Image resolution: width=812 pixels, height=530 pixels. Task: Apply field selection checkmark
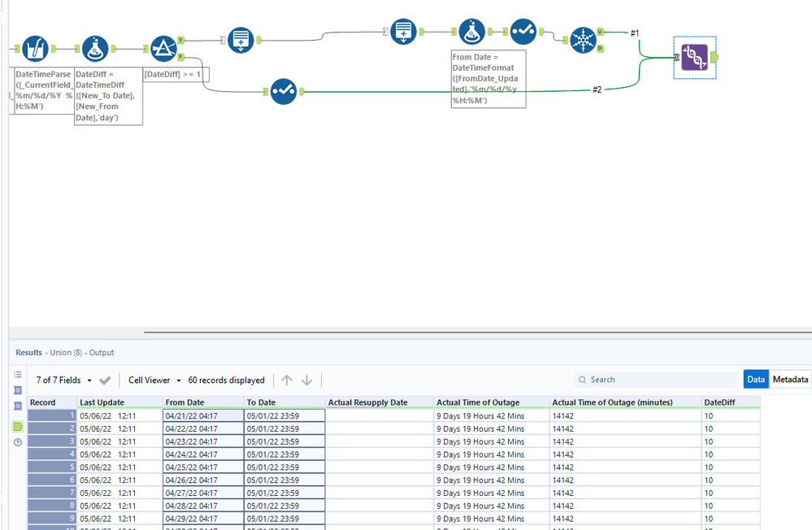pyautogui.click(x=105, y=380)
